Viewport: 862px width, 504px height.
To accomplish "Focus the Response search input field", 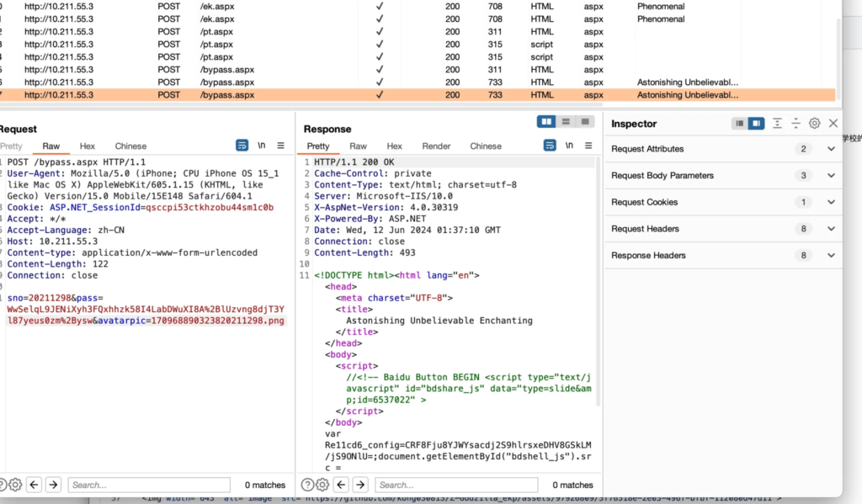I will coord(456,485).
